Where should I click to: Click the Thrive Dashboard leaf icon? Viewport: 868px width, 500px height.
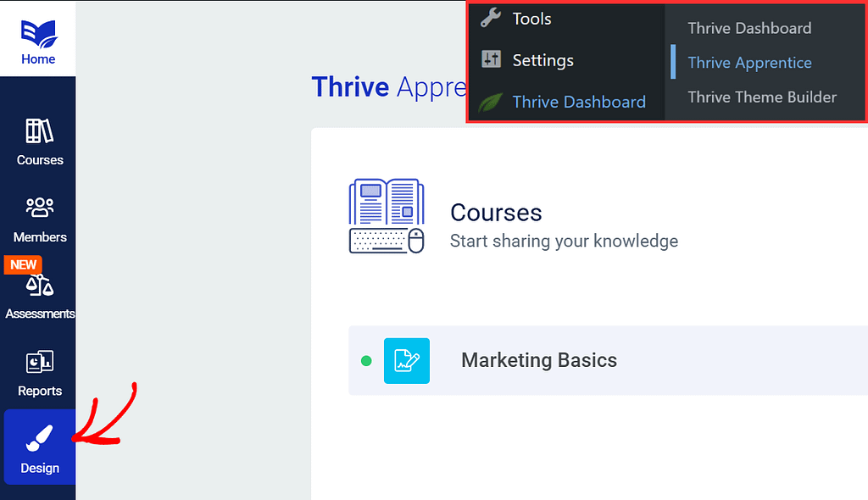click(x=491, y=102)
